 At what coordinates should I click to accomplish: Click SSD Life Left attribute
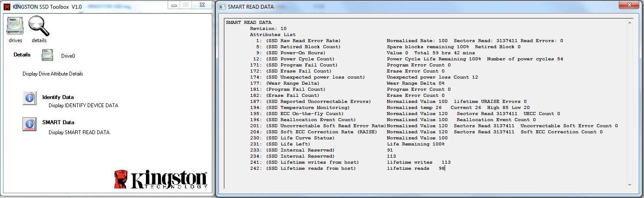(347, 144)
